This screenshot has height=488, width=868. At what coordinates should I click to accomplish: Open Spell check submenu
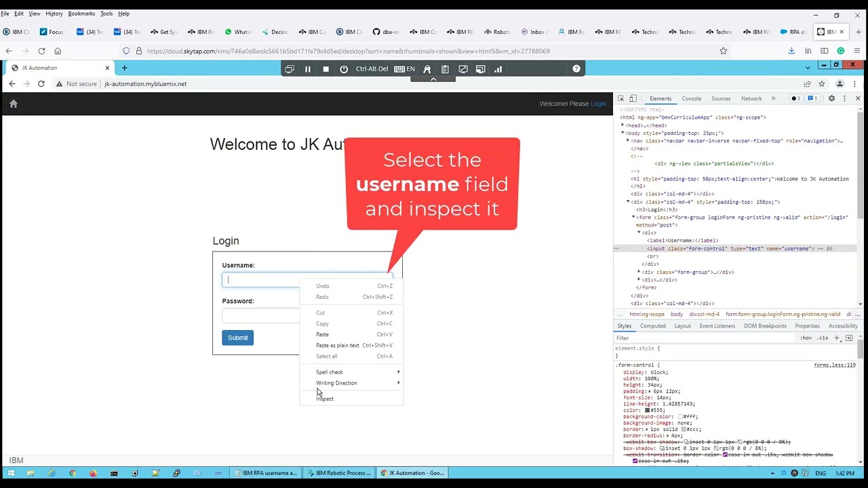351,372
